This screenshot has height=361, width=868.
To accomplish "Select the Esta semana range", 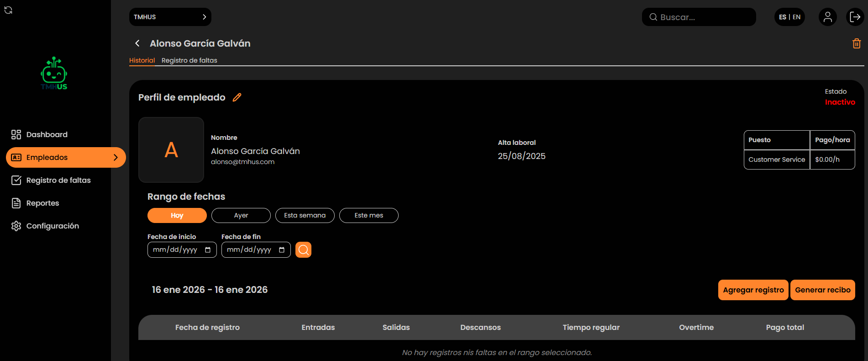I will pos(305,215).
